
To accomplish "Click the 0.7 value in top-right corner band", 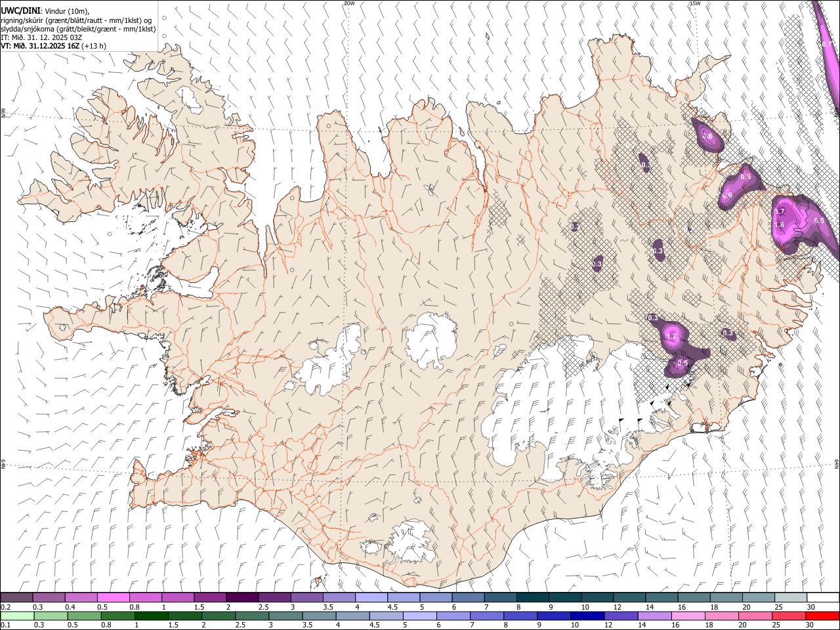I will [828, 44].
